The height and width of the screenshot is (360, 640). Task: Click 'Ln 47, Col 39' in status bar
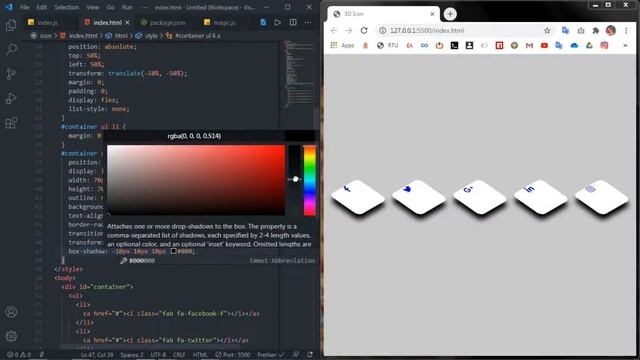pyautogui.click(x=97, y=355)
